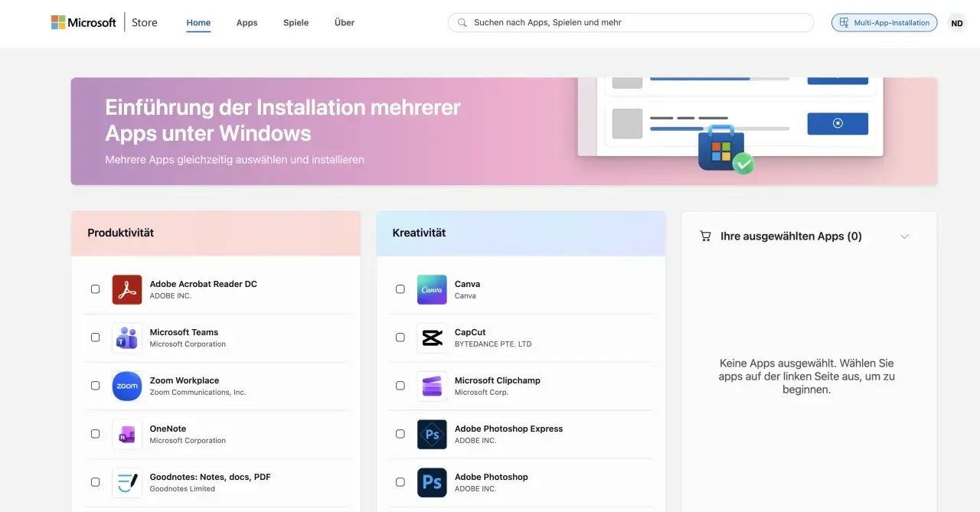Click the OneNote title text
This screenshot has width=980, height=512.
(168, 429)
